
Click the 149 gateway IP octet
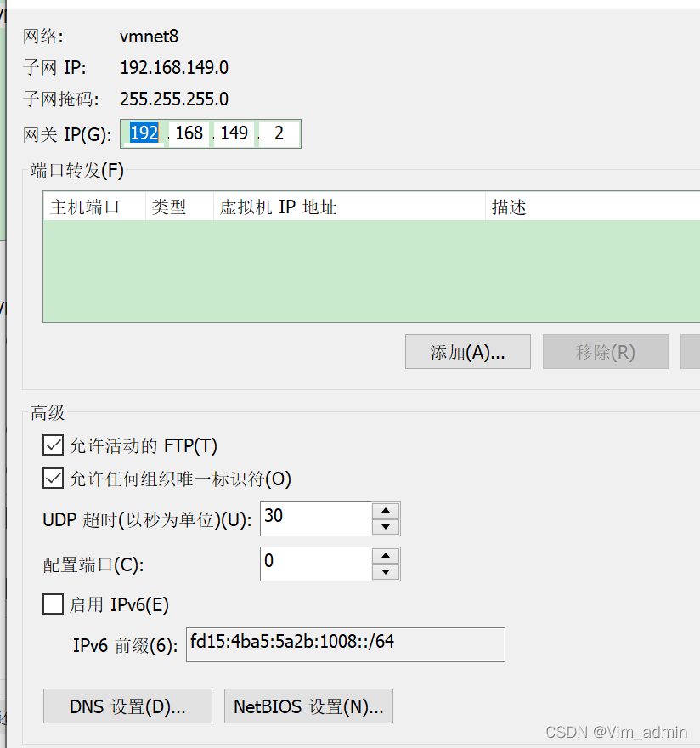[234, 133]
